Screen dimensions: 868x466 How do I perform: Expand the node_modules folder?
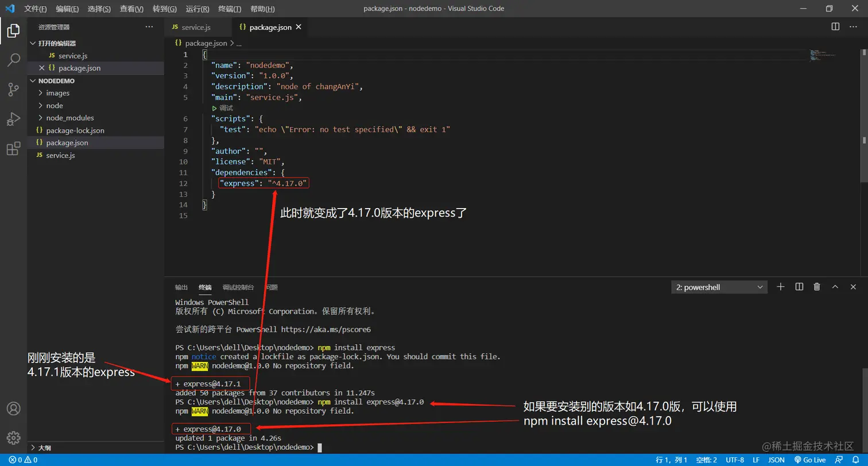pos(96,118)
